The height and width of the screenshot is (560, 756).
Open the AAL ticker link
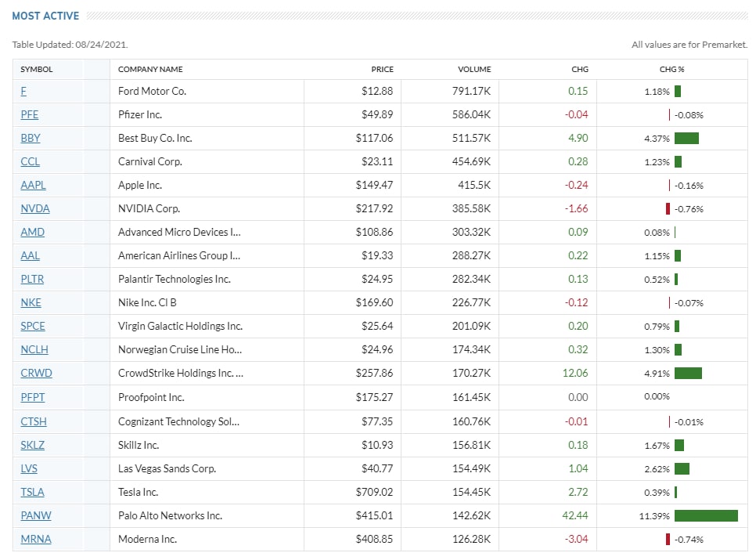[x=30, y=255]
